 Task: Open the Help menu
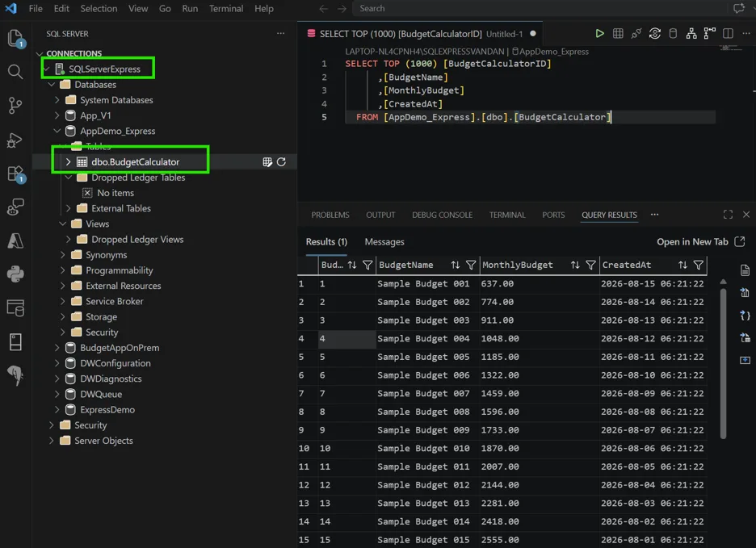[264, 9]
